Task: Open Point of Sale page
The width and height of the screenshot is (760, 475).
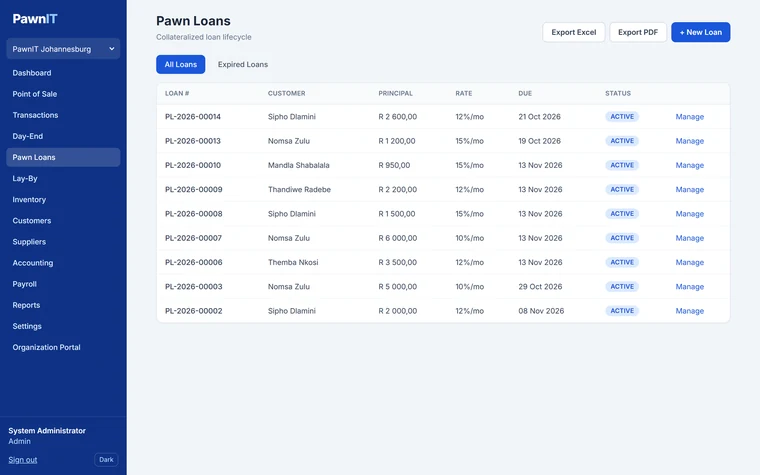Action: tap(35, 94)
